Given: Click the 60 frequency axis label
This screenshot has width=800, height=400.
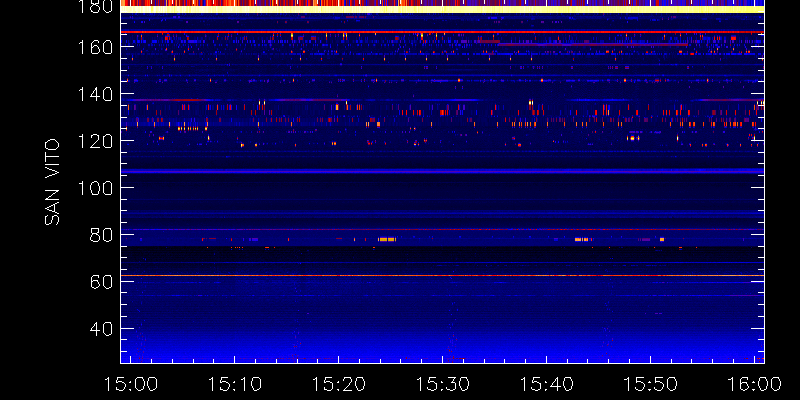Looking at the screenshot, I should point(101,282).
